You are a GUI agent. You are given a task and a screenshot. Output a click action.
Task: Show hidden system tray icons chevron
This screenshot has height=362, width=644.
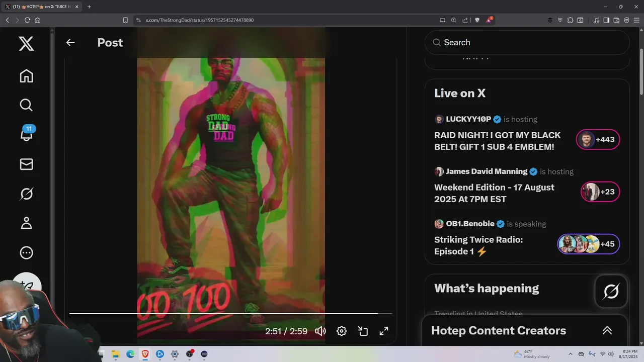[570, 354]
